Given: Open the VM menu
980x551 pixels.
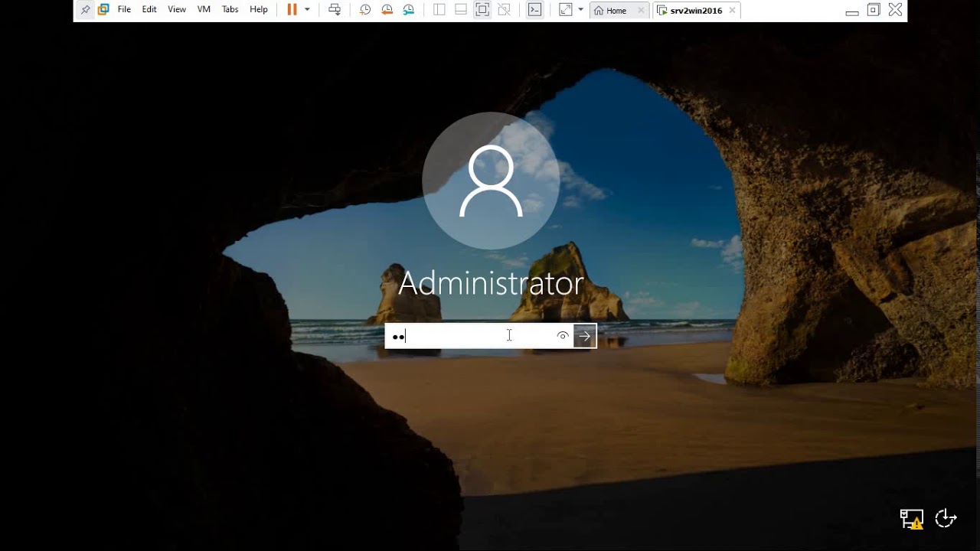Looking at the screenshot, I should (x=204, y=10).
